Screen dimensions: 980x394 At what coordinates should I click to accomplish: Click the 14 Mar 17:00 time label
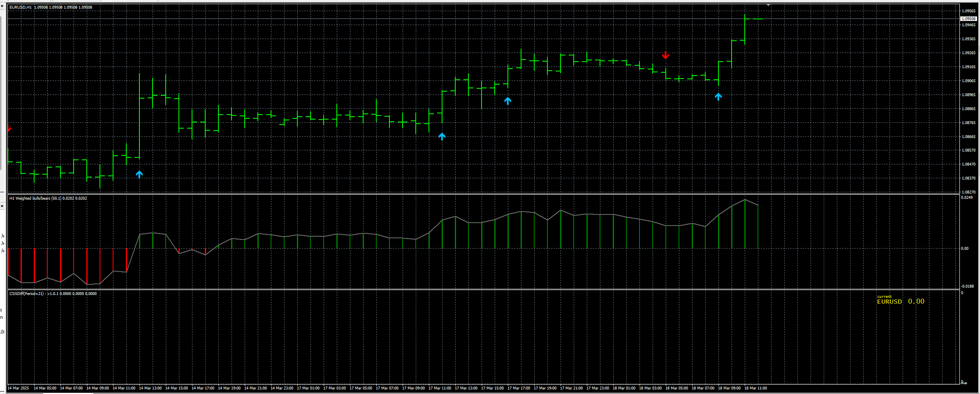click(203, 388)
